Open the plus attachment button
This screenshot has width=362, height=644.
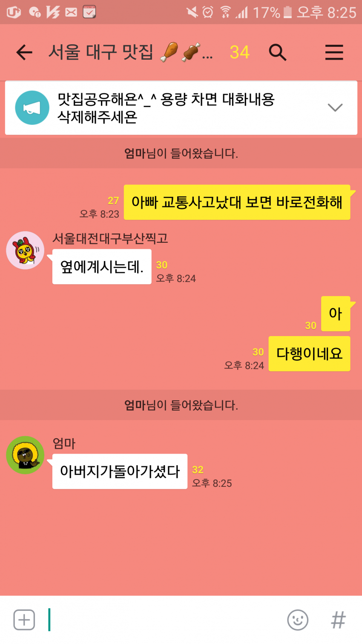[24, 620]
